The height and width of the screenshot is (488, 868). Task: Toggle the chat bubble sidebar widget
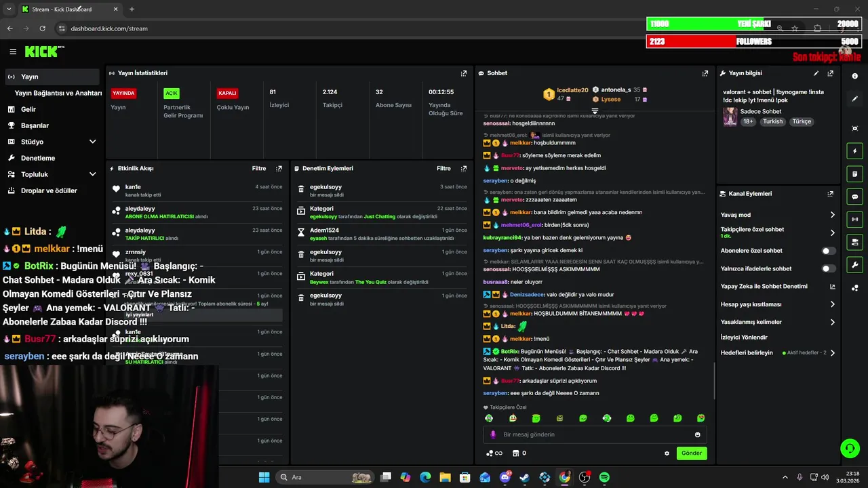click(x=854, y=197)
